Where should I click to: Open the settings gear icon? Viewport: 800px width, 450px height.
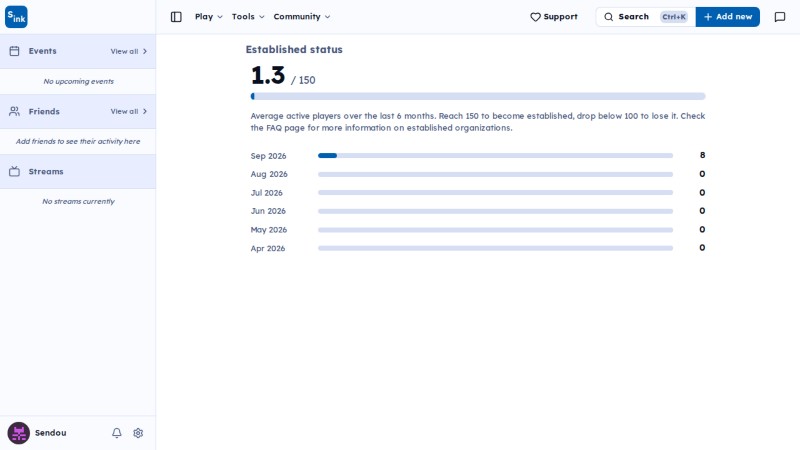pos(138,433)
